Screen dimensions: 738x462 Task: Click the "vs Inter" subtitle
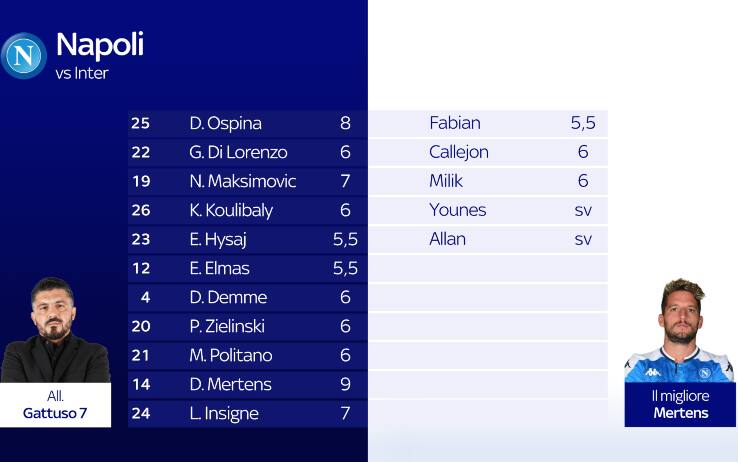(82, 73)
